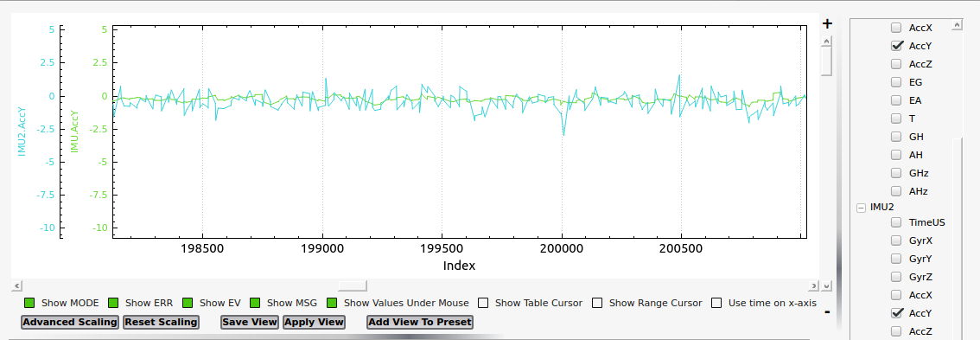Click Add View To Preset

click(x=420, y=322)
